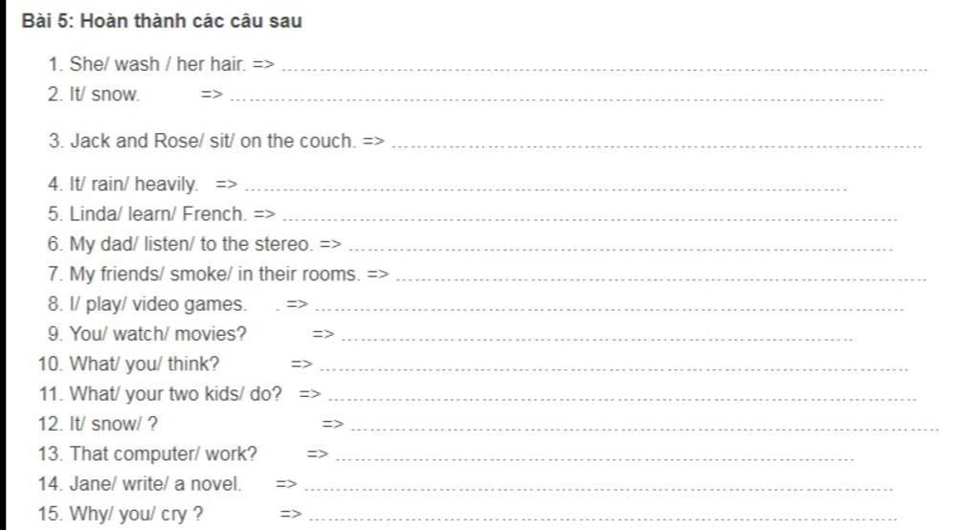Click the answer line for 'That computer/ work?'
The height and width of the screenshot is (530, 980).
595,459
